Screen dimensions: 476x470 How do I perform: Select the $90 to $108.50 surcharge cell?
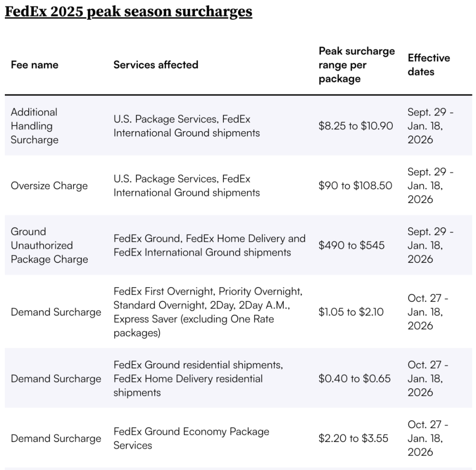[355, 185]
